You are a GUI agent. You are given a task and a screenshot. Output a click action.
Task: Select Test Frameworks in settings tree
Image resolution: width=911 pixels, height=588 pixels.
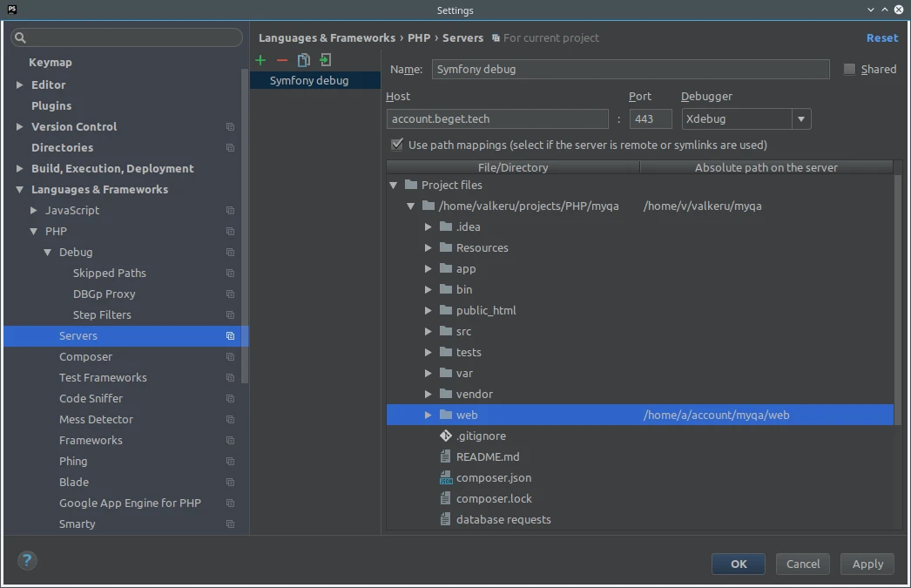pos(103,377)
